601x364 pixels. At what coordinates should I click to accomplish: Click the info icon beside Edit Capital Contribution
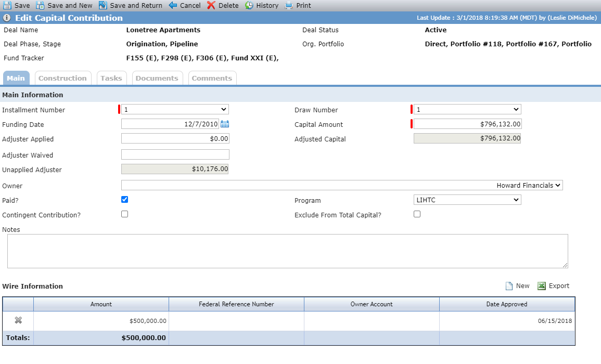tap(7, 18)
